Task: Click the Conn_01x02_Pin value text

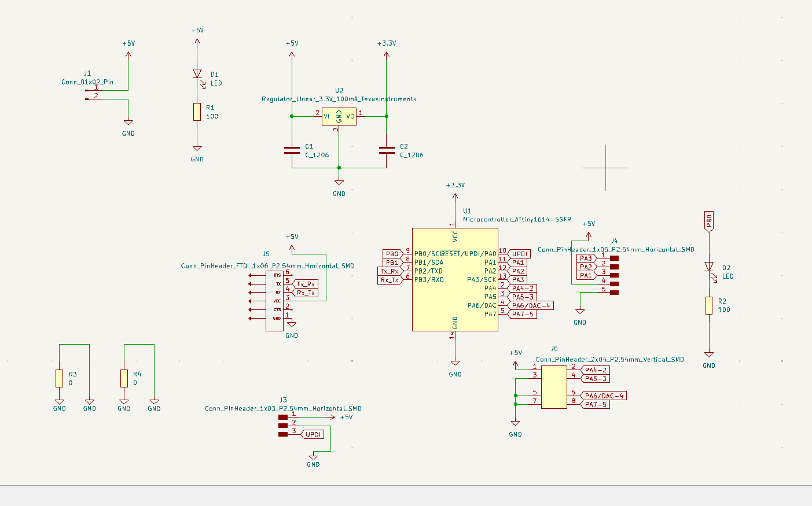Action: point(87,82)
